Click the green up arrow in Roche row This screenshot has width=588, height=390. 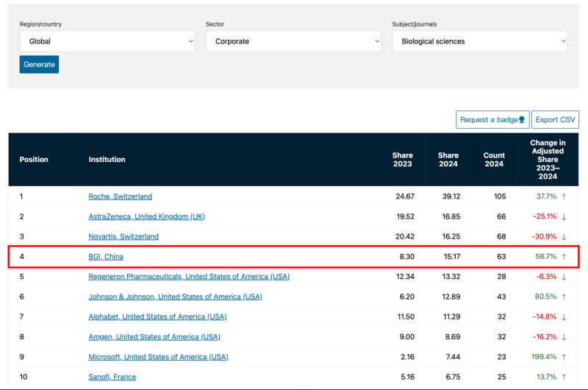(x=564, y=196)
